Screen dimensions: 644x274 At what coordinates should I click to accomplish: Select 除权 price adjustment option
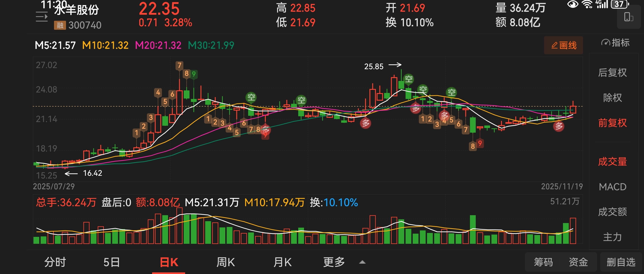(612, 98)
